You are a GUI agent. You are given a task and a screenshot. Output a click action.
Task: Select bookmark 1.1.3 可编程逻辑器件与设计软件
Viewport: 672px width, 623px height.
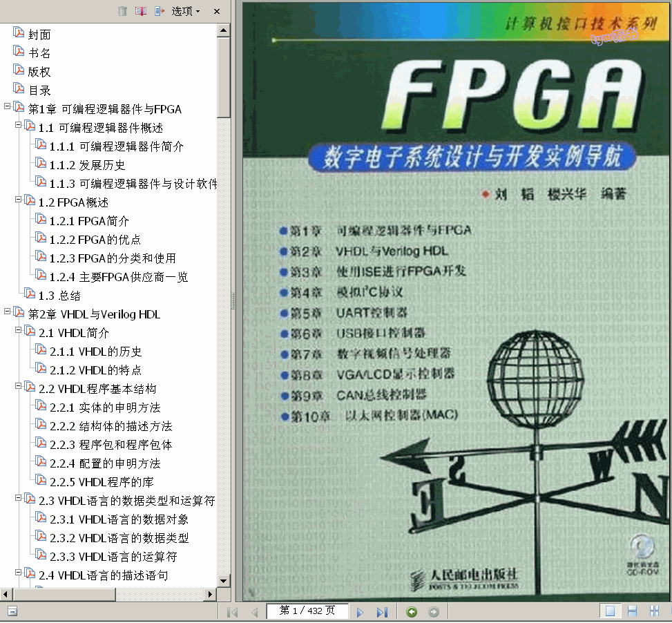[x=133, y=184]
